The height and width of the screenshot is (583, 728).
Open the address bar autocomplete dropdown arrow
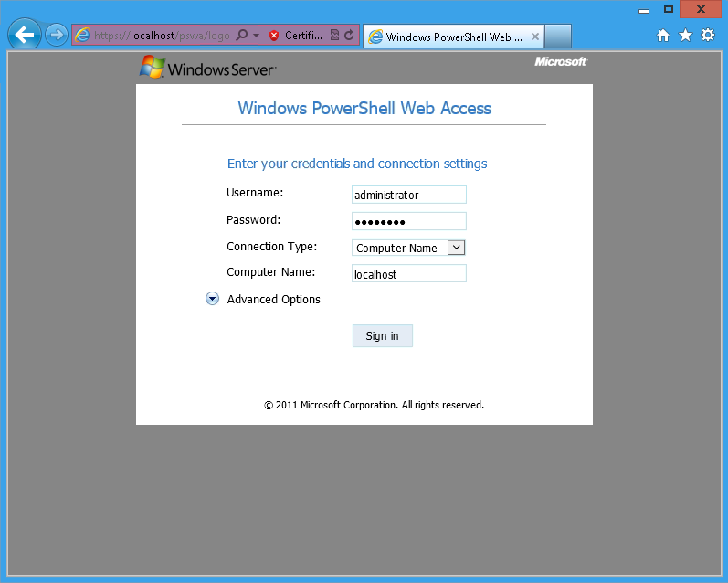[x=257, y=36]
